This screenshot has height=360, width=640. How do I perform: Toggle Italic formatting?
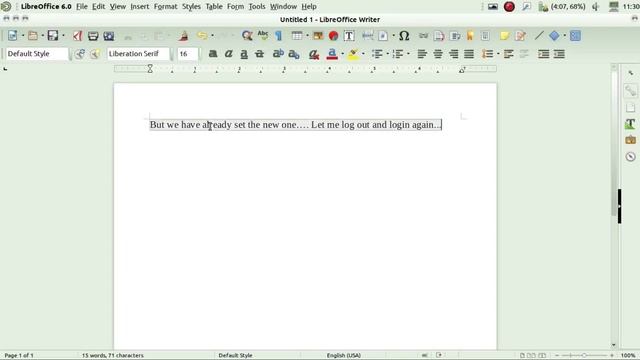click(229, 54)
